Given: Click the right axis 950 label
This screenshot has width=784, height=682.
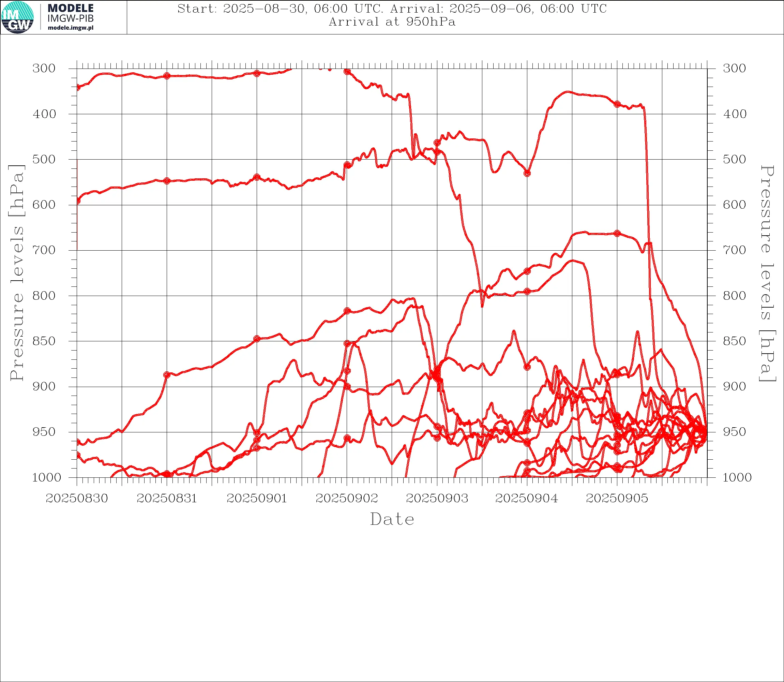Looking at the screenshot, I should click(735, 432).
